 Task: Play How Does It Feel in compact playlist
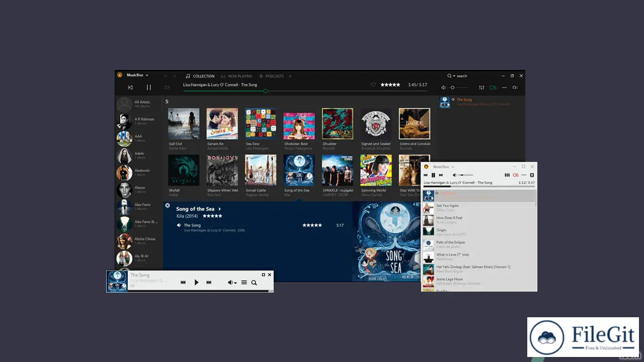point(479,220)
